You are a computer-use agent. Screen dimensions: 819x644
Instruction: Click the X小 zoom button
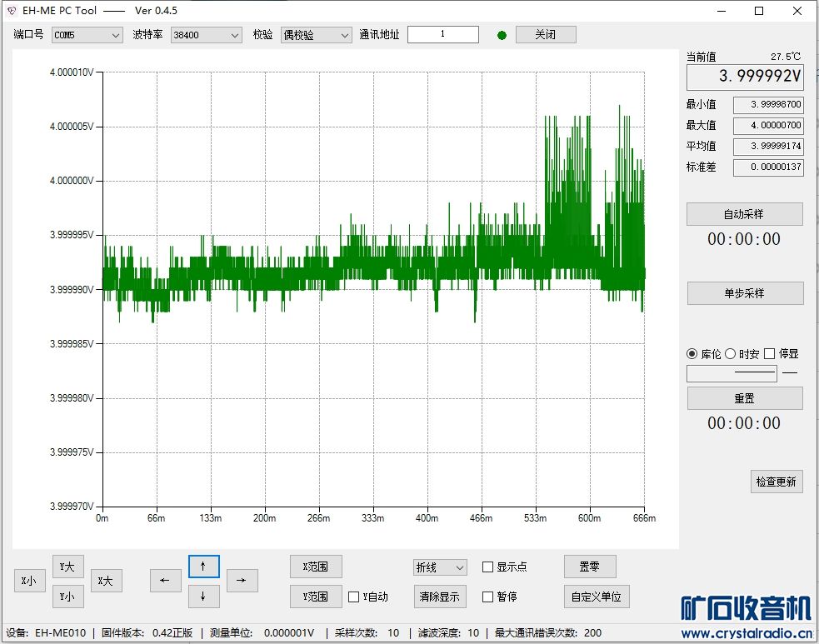click(29, 581)
